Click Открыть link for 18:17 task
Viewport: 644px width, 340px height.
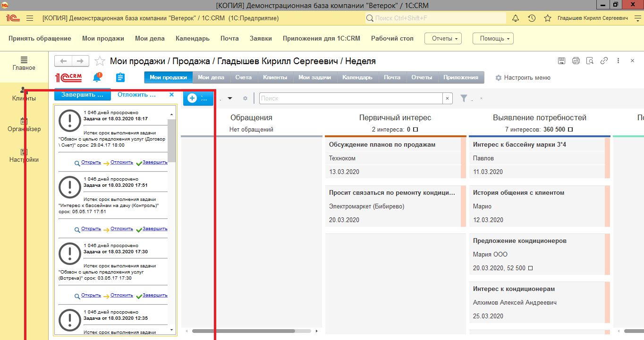pyautogui.click(x=91, y=162)
